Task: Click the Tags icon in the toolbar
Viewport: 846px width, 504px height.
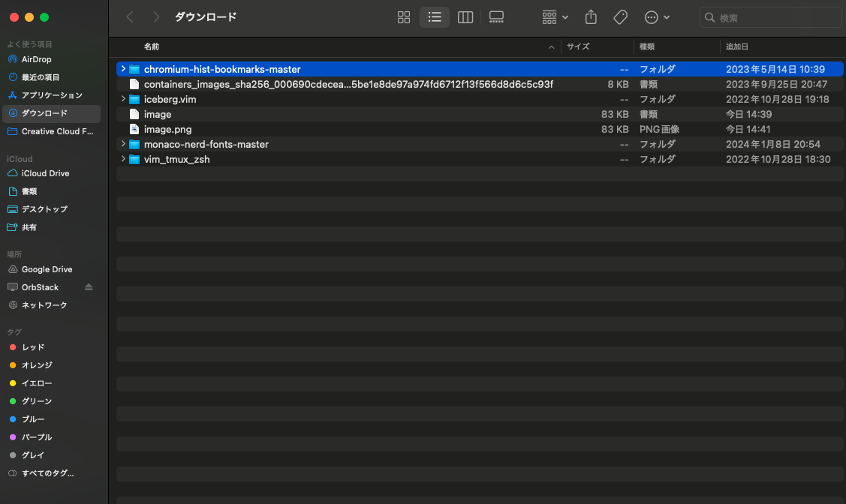Action: [620, 16]
